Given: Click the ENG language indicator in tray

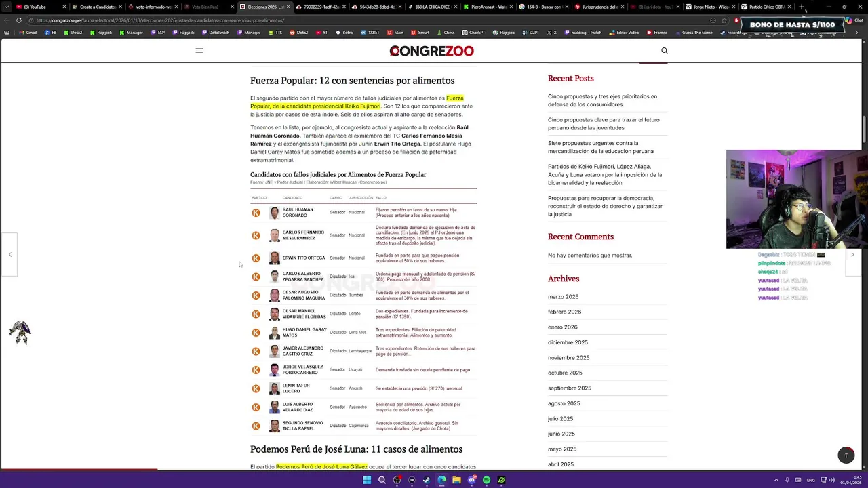Looking at the screenshot, I should pos(812,480).
